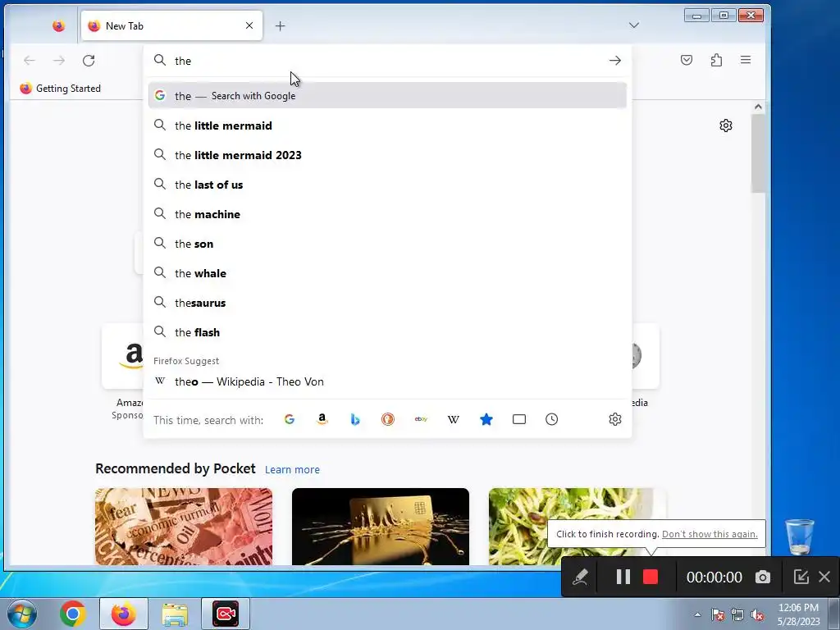Launch Chrome from the taskbar

73,614
